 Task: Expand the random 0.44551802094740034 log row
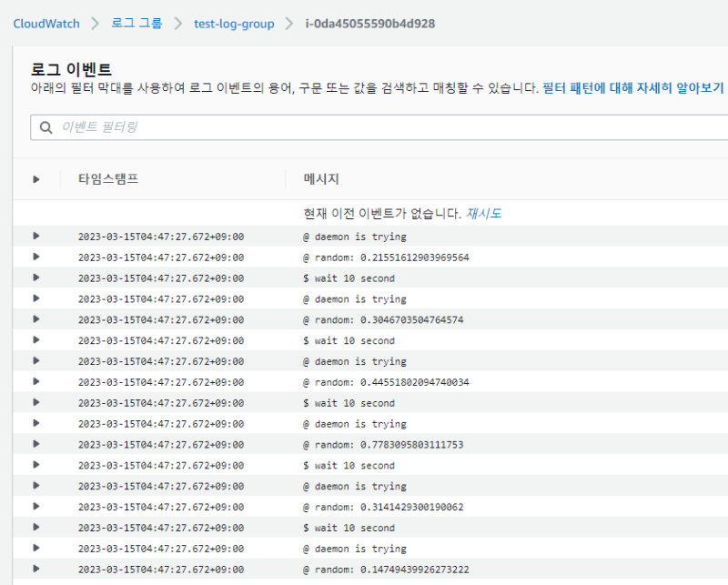click(x=36, y=382)
